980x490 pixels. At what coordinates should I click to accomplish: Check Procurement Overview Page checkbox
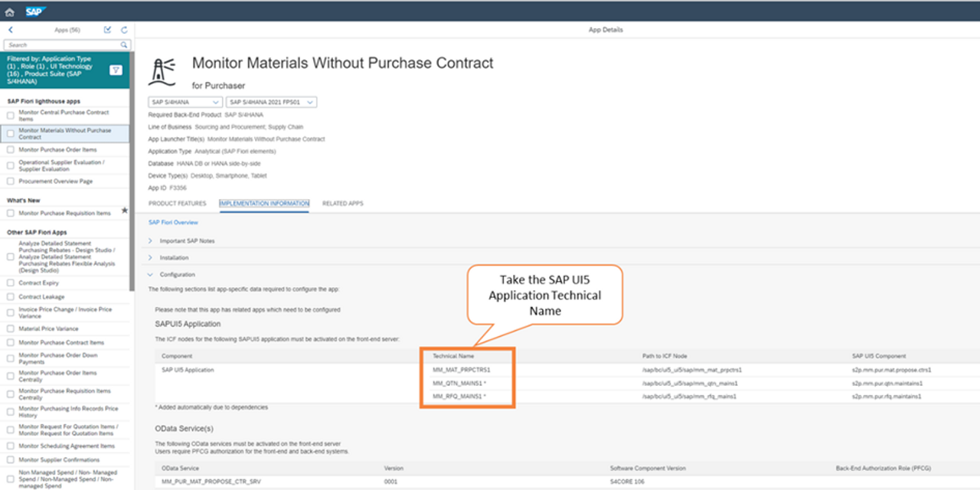(x=10, y=181)
